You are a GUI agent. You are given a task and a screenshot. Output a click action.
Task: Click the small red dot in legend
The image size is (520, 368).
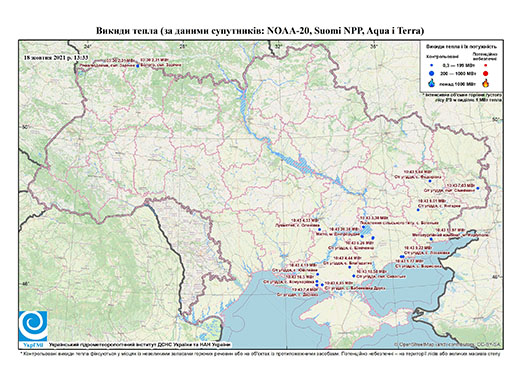pos(485,65)
